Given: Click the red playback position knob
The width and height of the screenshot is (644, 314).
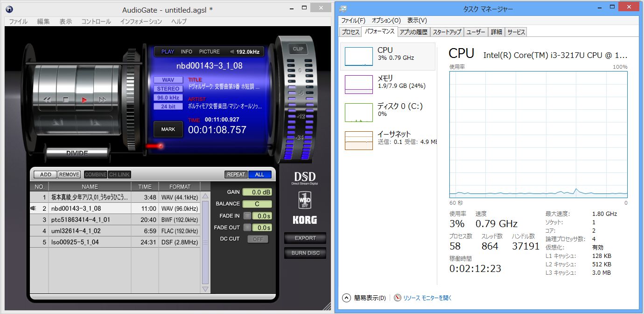Looking at the screenshot, I should (x=160, y=146).
